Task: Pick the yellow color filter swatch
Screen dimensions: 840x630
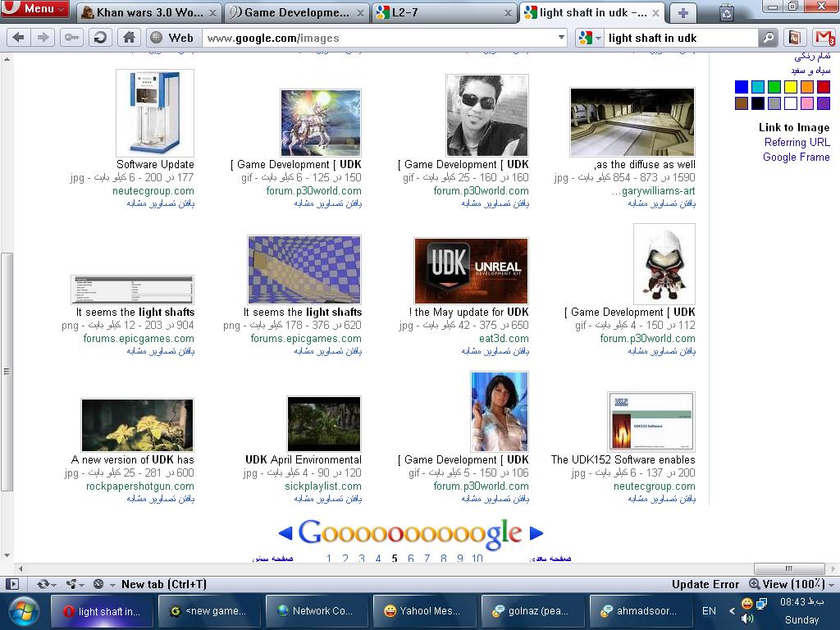Action: 791,87
